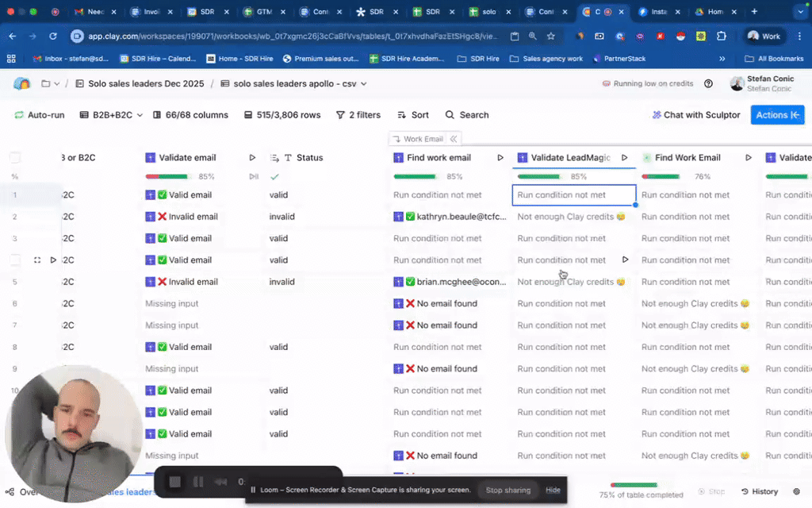Screen dimensions: 812x508
Task: Click the blue Actions button
Action: coord(777,115)
